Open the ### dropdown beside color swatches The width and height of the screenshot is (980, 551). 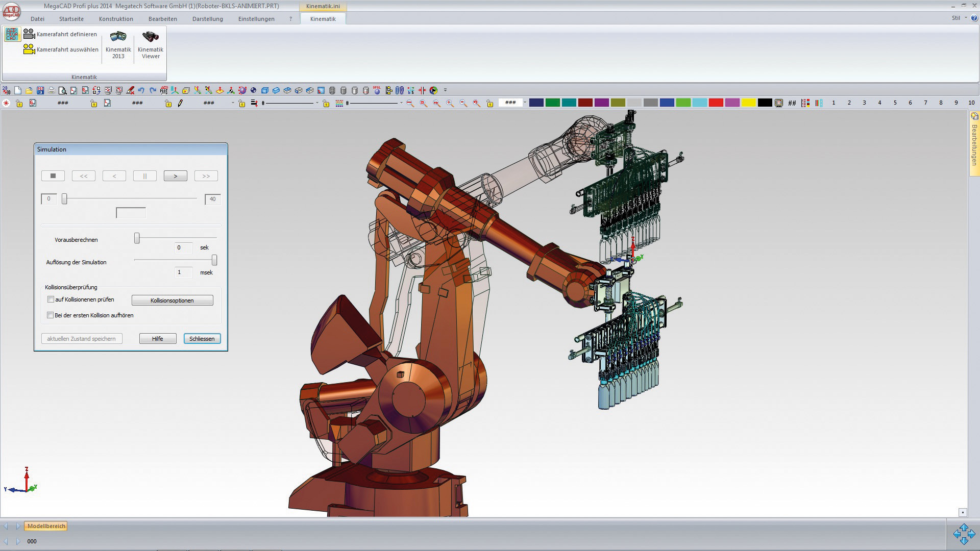click(x=525, y=103)
